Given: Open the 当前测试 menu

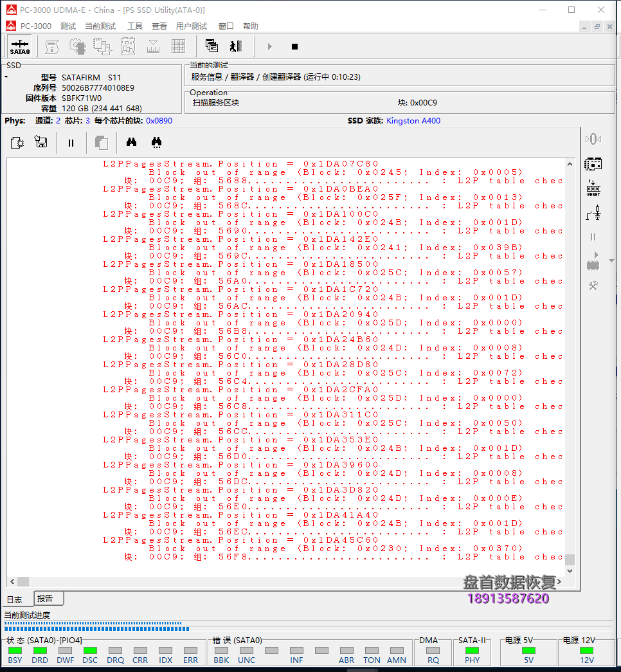Looking at the screenshot, I should 100,26.
